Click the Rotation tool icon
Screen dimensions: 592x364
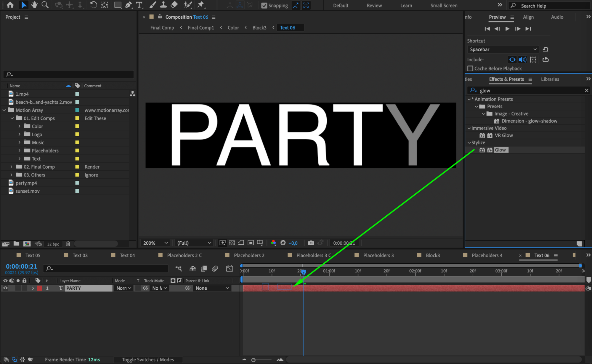[x=93, y=5]
